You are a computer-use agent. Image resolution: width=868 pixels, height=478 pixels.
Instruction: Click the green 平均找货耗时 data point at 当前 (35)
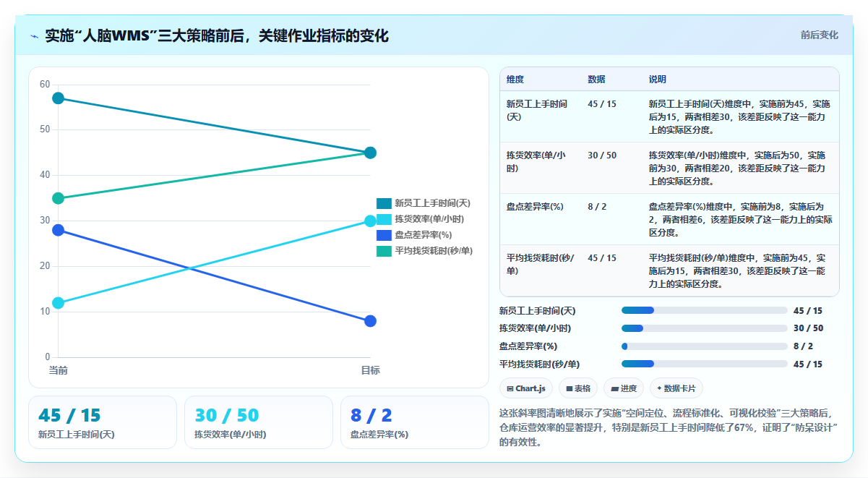(x=59, y=198)
